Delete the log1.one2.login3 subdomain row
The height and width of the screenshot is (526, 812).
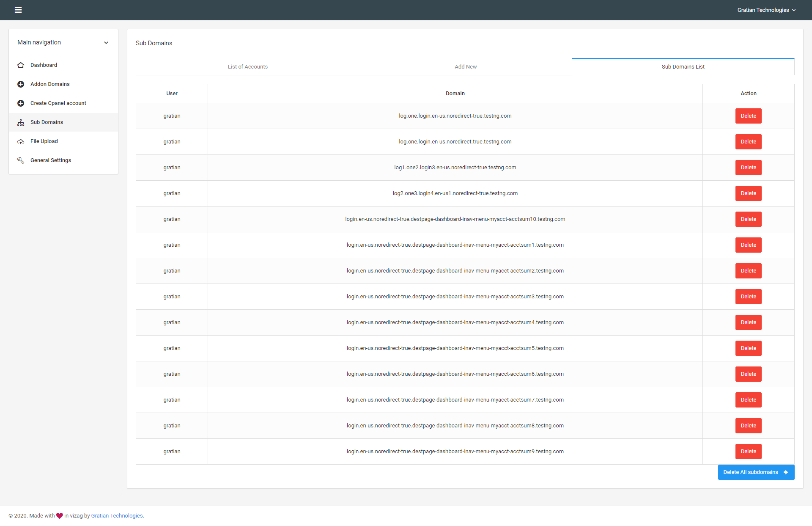click(x=748, y=168)
